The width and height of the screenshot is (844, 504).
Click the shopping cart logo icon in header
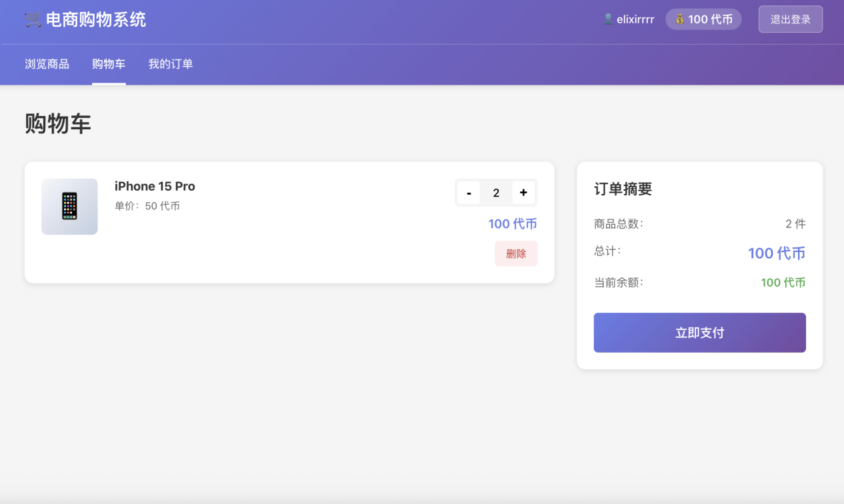pyautogui.click(x=33, y=19)
